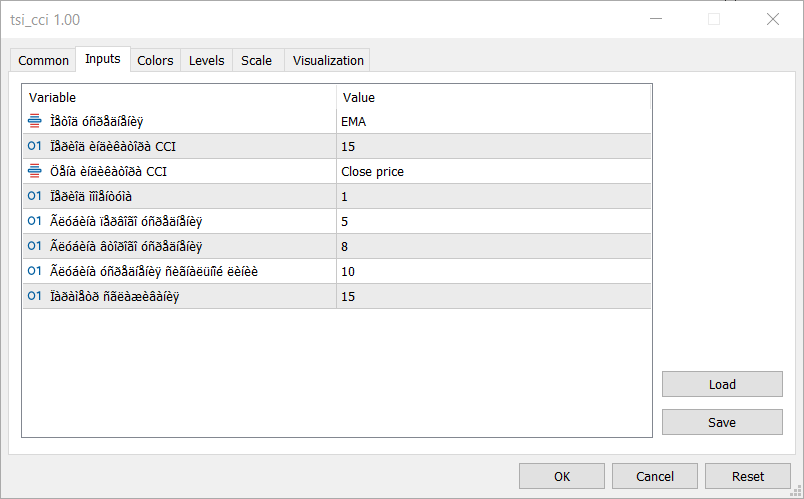Open the Close price value dropdown
804x499 pixels.
[494, 172]
